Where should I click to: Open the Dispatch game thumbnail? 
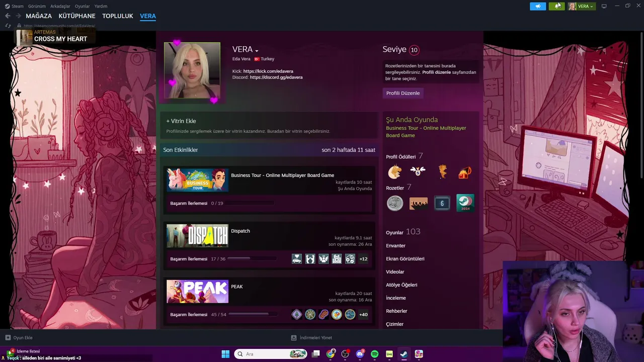(x=197, y=236)
